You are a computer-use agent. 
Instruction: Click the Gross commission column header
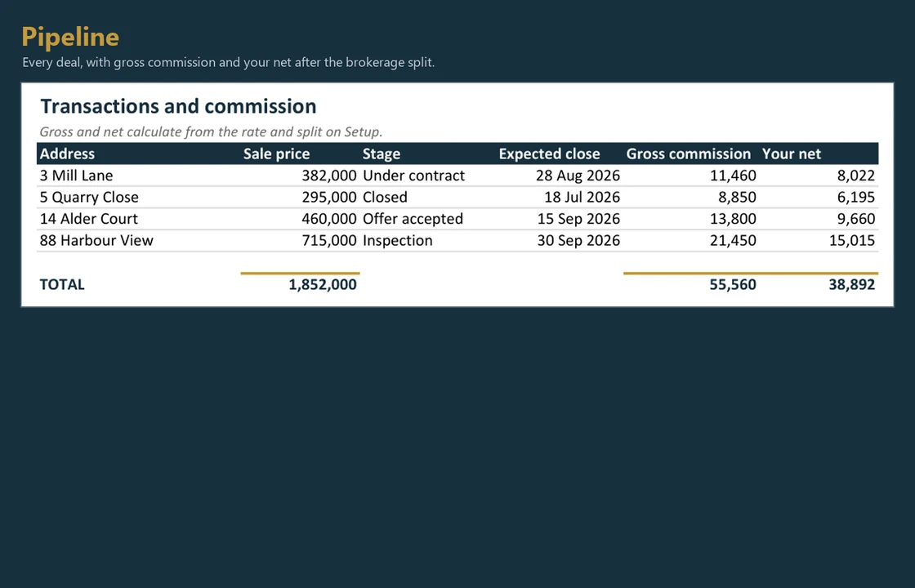tap(689, 154)
